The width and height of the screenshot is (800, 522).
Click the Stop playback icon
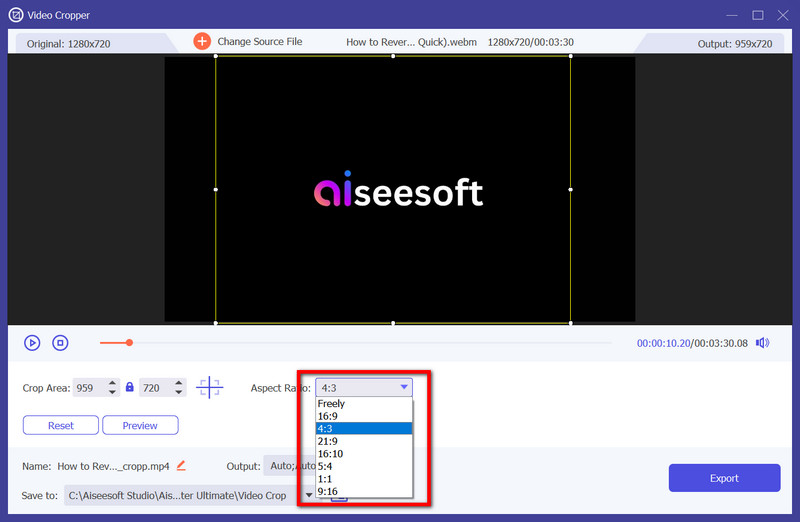60,343
